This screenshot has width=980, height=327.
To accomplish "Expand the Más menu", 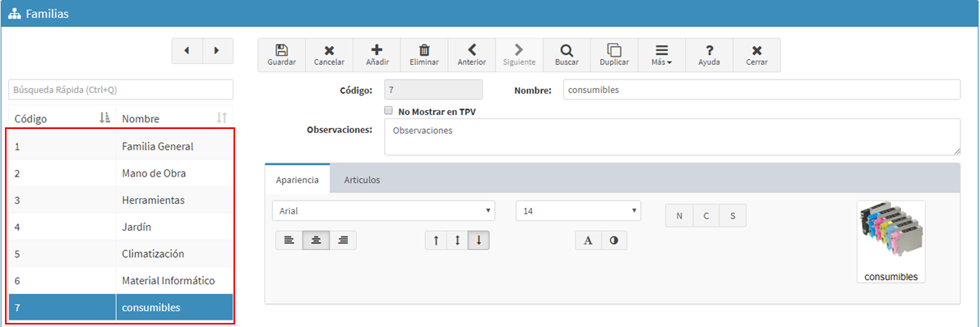I will click(x=661, y=55).
